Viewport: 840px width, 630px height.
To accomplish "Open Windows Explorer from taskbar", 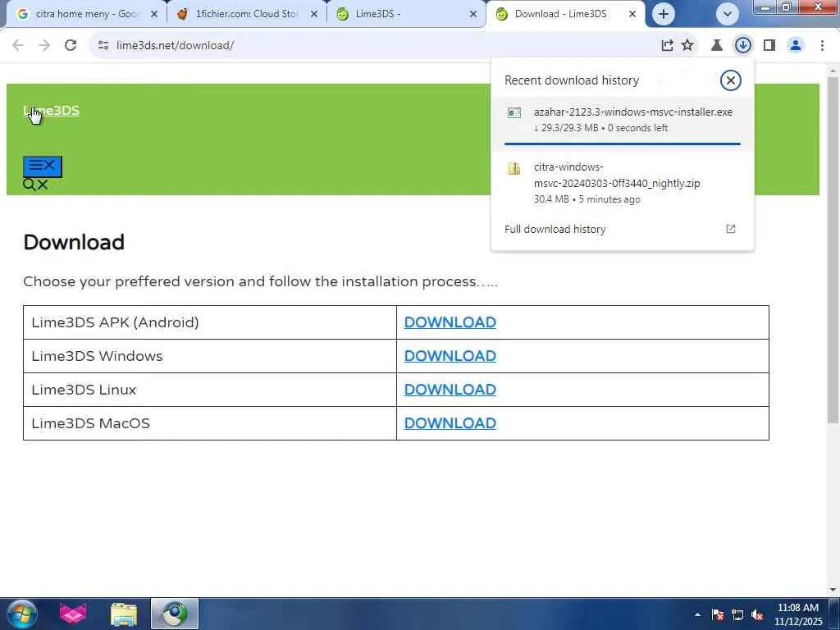I will point(124,614).
